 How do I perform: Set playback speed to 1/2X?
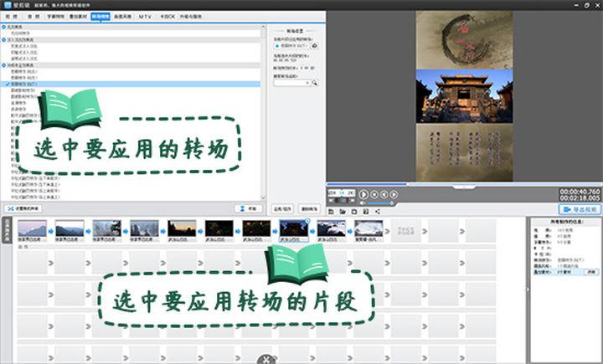click(332, 192)
